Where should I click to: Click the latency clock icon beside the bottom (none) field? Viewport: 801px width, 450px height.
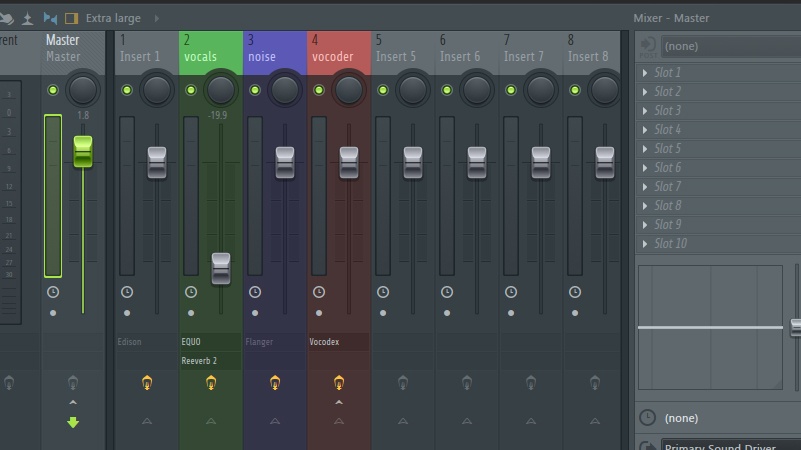(x=647, y=417)
